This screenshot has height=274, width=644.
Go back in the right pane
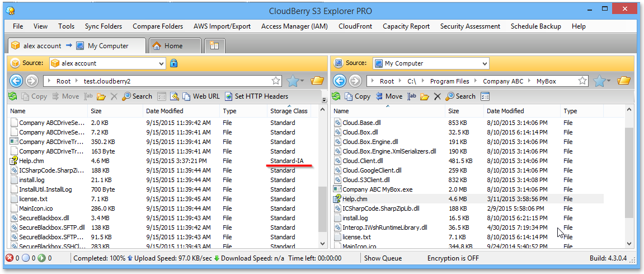(339, 81)
